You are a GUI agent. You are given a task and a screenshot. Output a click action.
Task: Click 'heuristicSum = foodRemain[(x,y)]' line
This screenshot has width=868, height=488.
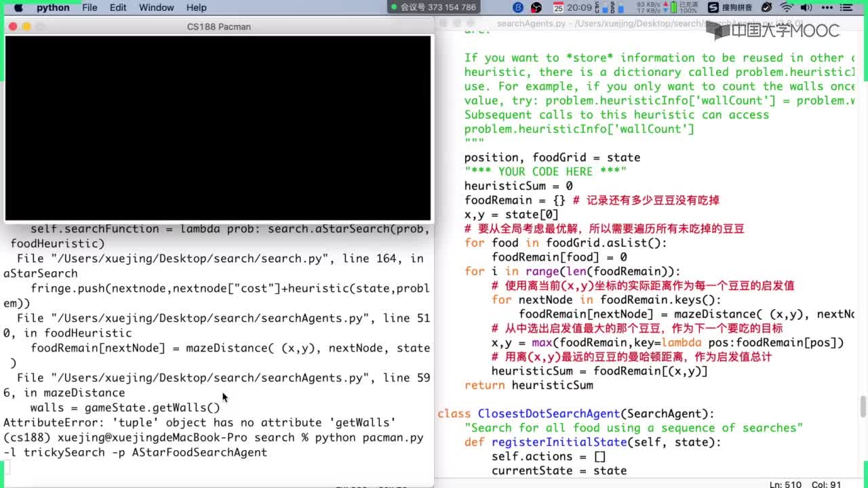(x=599, y=371)
